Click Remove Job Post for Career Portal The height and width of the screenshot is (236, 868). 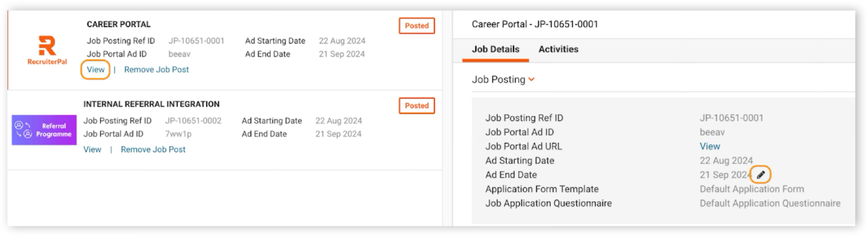tap(156, 70)
